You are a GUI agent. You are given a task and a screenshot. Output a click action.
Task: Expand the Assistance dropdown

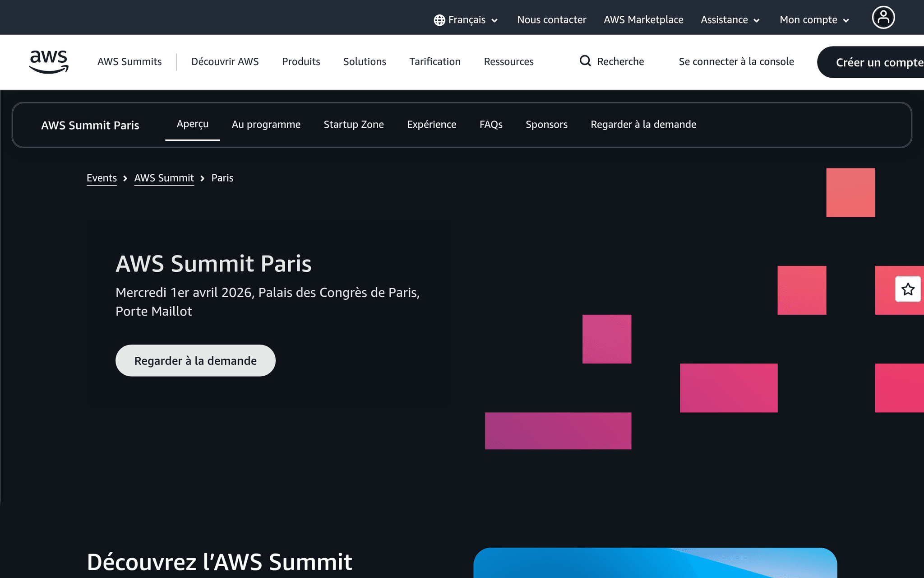point(730,20)
